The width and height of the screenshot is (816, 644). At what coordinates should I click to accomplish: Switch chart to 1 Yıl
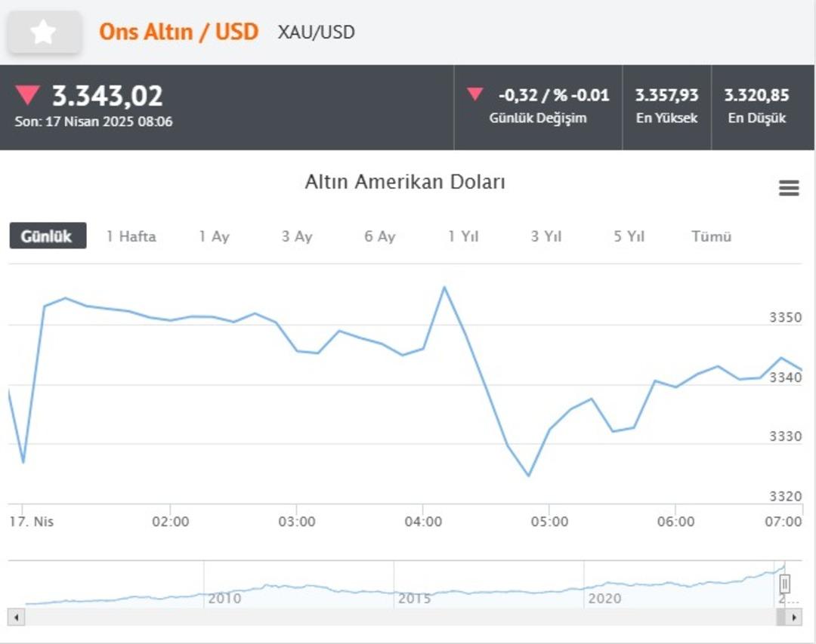(463, 236)
